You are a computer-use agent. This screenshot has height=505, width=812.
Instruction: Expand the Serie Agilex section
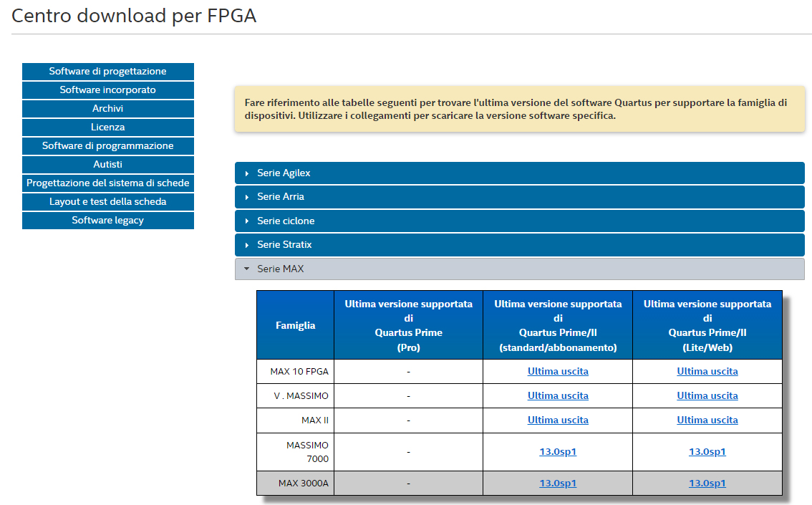284,173
